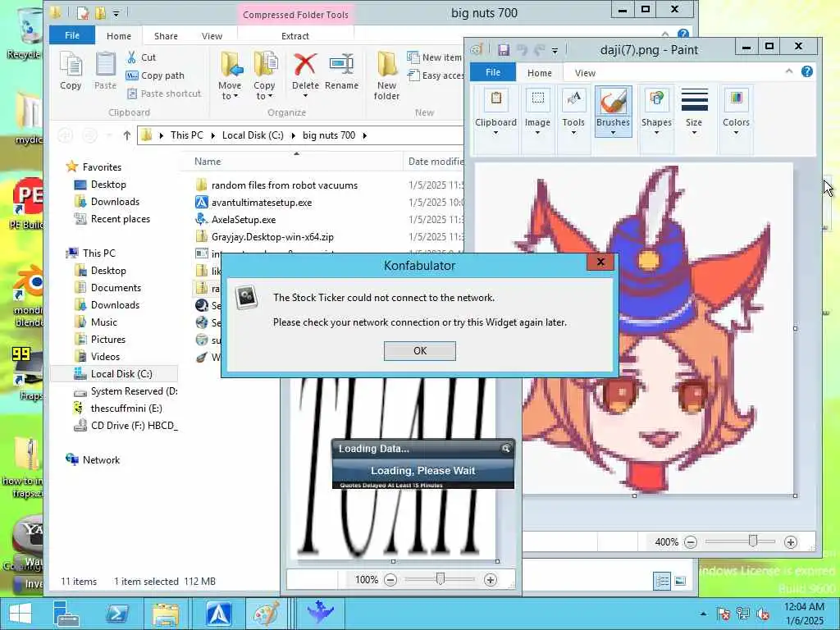
Task: Click the speaker volume tray icon
Action: pos(763,614)
